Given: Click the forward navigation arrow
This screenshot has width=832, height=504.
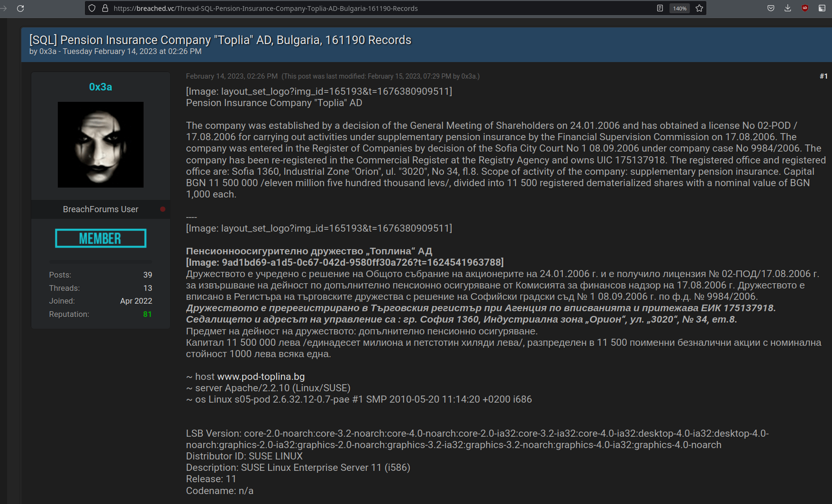Looking at the screenshot, I should [x=3, y=9].
